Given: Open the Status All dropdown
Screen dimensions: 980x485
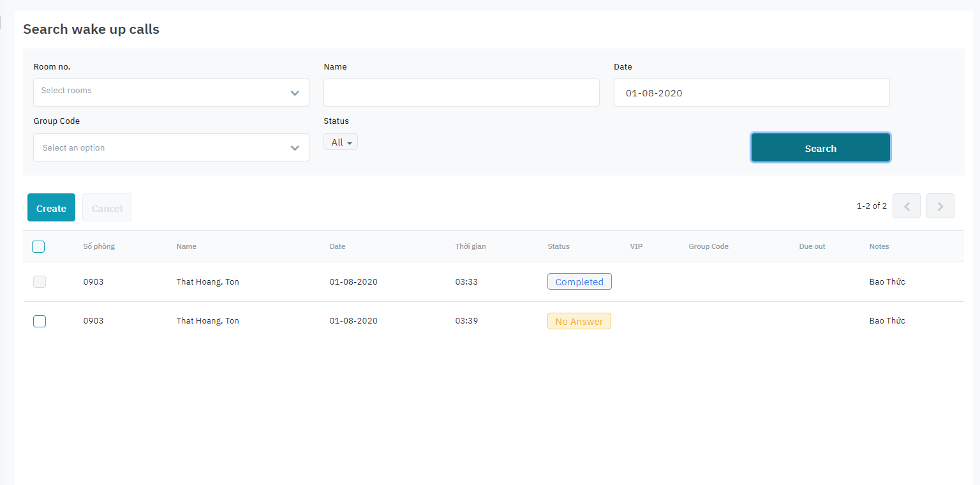Looking at the screenshot, I should (x=341, y=142).
